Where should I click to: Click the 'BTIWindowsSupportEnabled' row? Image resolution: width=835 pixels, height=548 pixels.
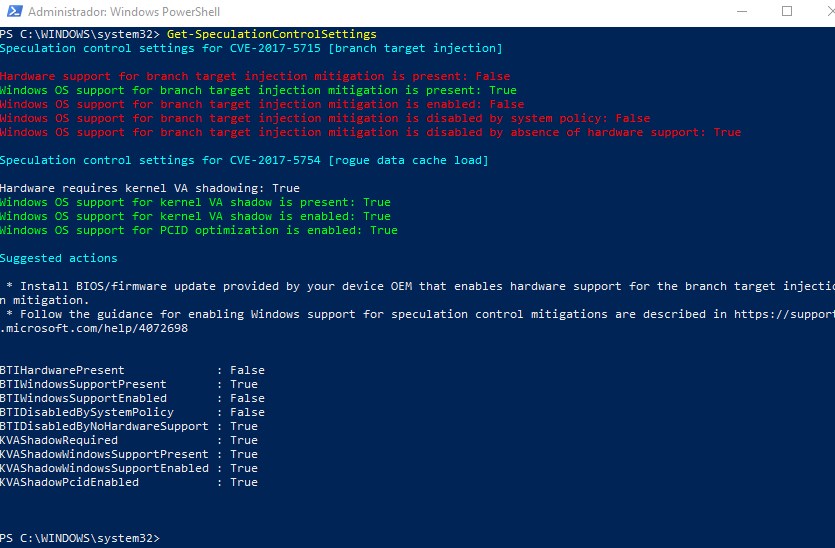[x=132, y=398]
